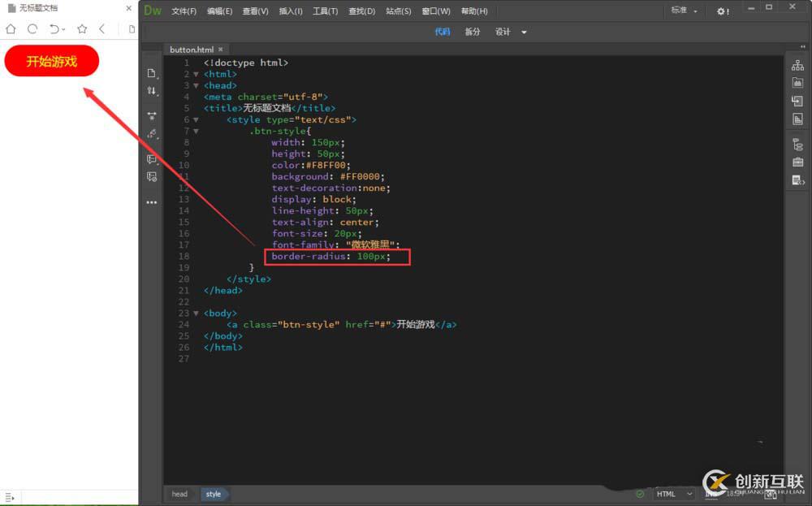Open the 标准 workspace switcher dropdown
This screenshot has width=812, height=506.
(x=685, y=11)
